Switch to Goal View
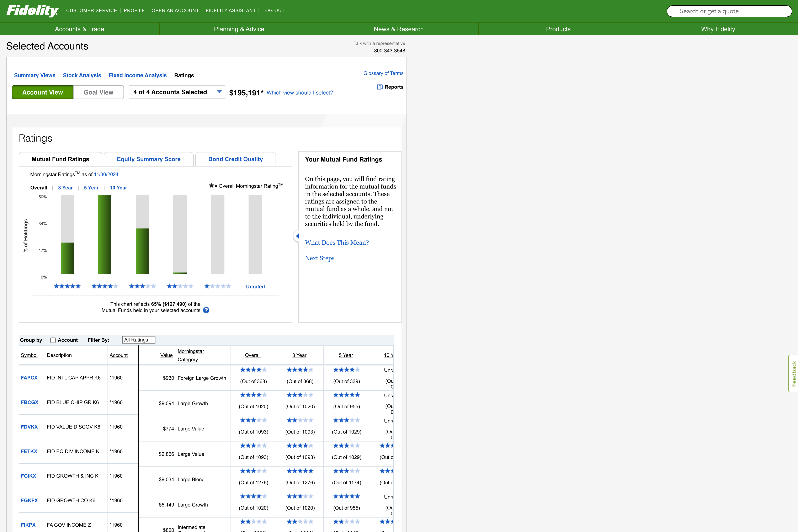 point(98,92)
